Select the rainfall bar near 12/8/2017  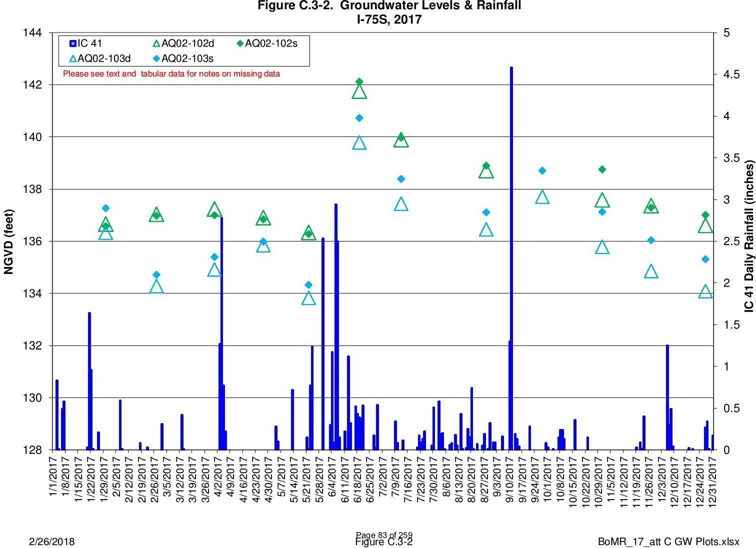pos(667,397)
